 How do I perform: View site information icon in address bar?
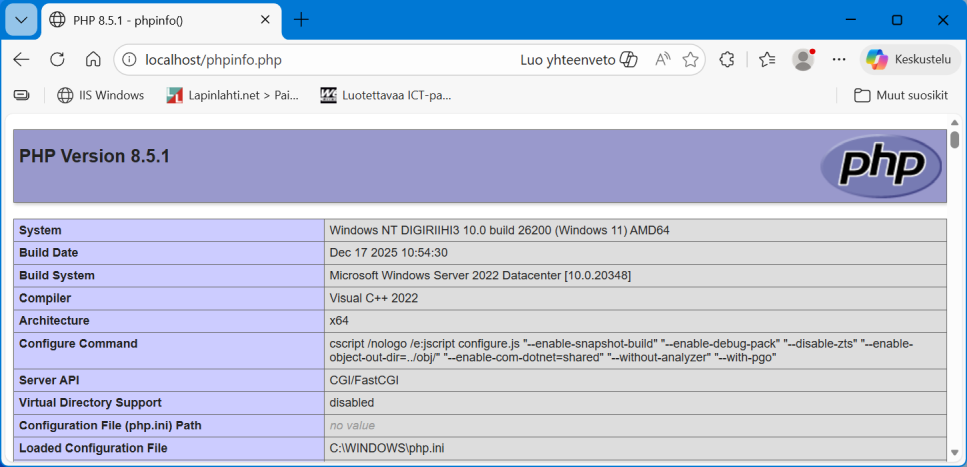tap(129, 60)
